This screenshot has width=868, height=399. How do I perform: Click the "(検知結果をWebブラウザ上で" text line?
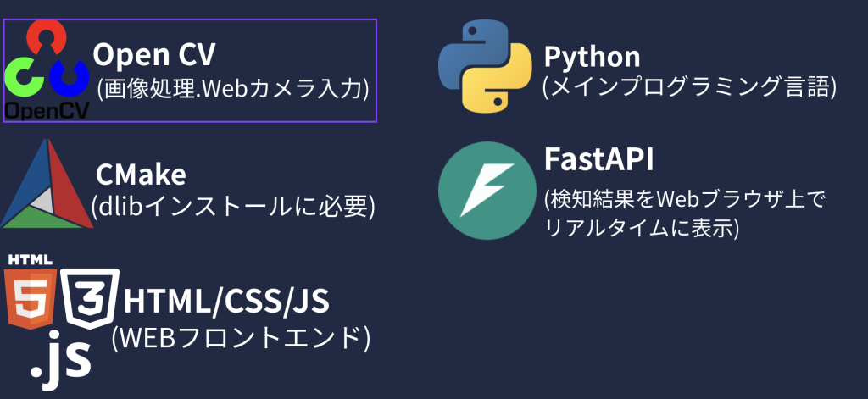(683, 200)
